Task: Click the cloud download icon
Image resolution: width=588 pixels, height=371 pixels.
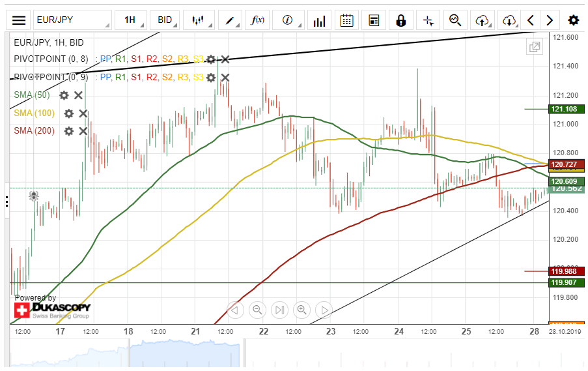Action: (509, 20)
